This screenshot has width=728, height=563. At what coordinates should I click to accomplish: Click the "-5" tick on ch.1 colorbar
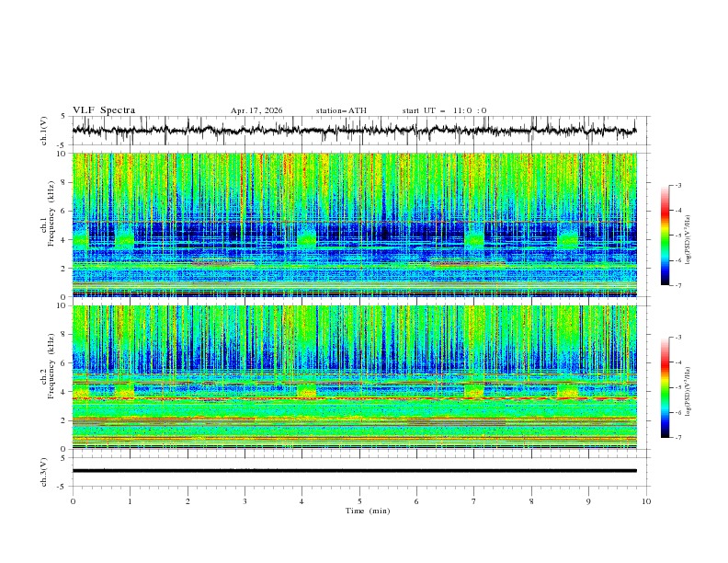[677, 236]
